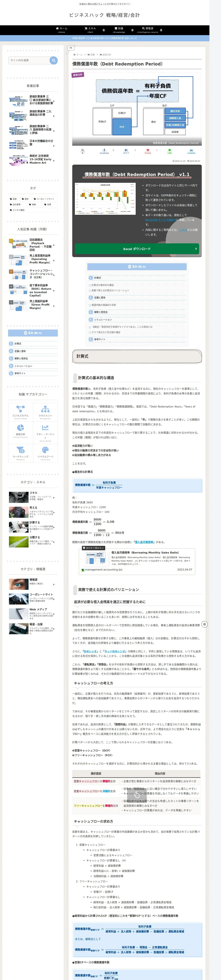Click the 債務償還年数 header diagram image
Image resolution: width=221 pixels, height=980 pixels.
point(137,108)
